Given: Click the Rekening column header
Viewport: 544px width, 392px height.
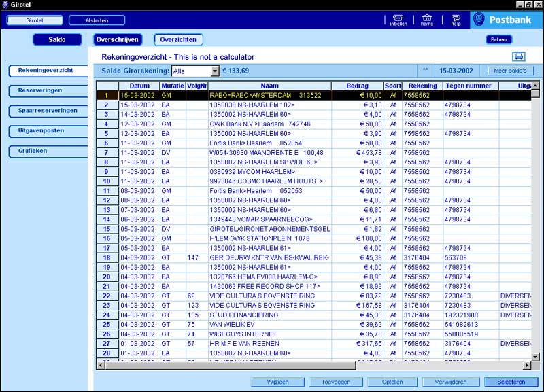Looking at the screenshot, I should (422, 86).
